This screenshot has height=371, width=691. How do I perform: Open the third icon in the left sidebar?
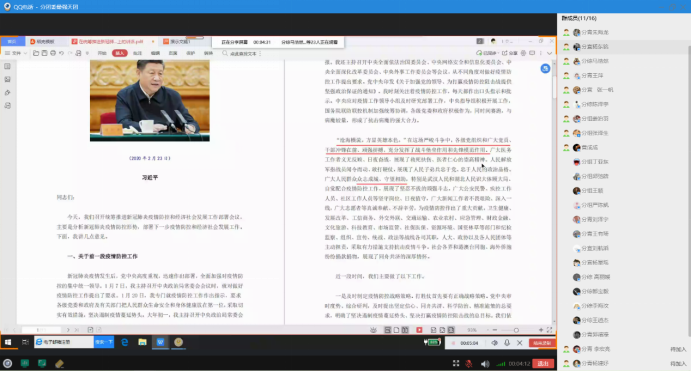[7, 93]
